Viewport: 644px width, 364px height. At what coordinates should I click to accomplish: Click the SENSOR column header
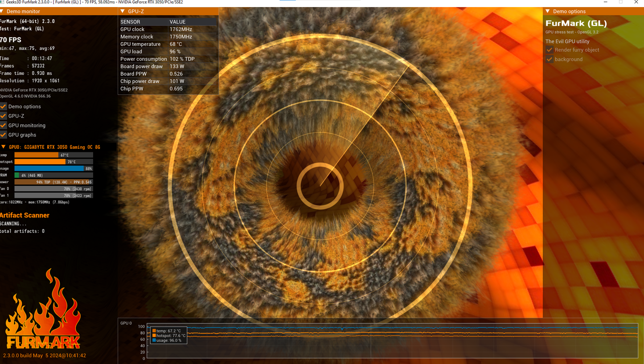pyautogui.click(x=130, y=22)
